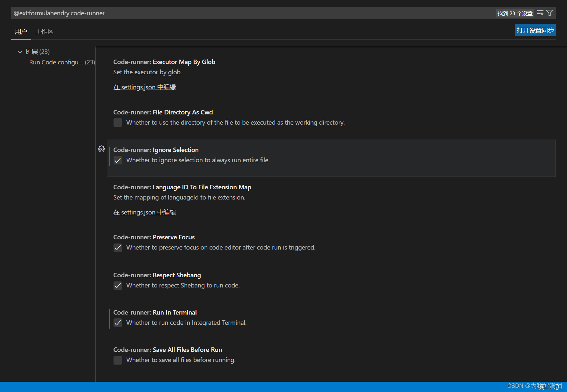
Task: Toggle the Respect Shebang checkbox
Action: [118, 286]
